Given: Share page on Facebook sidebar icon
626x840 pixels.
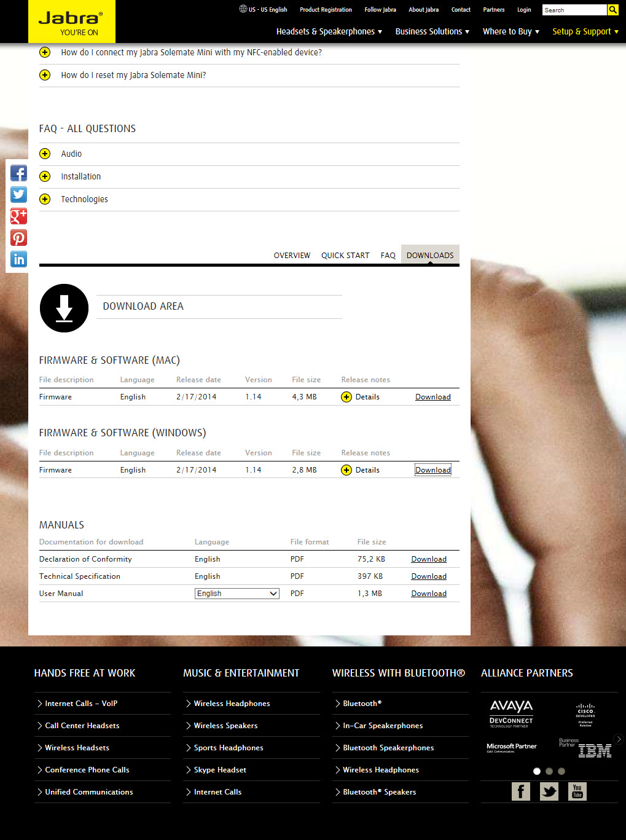Looking at the screenshot, I should [18, 173].
